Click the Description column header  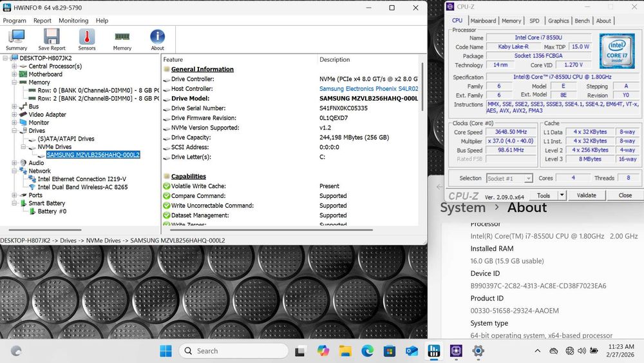[335, 59]
